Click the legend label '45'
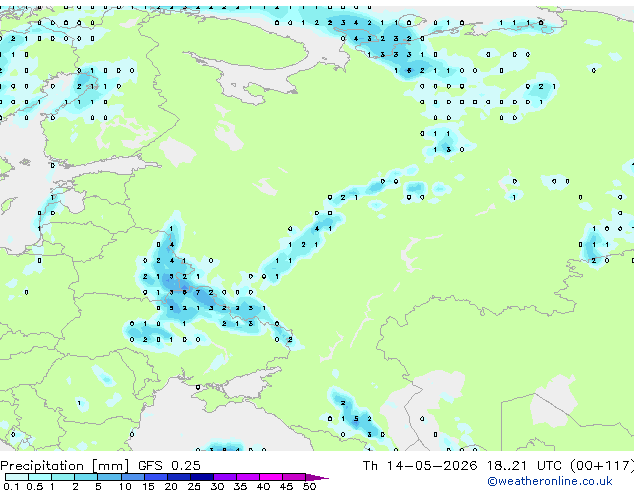 click(x=286, y=486)
